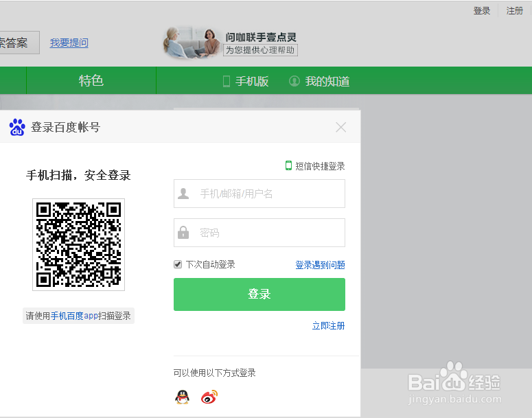This screenshot has height=418, width=532.
Task: Click the green phone icon for SMS login
Action: point(288,165)
